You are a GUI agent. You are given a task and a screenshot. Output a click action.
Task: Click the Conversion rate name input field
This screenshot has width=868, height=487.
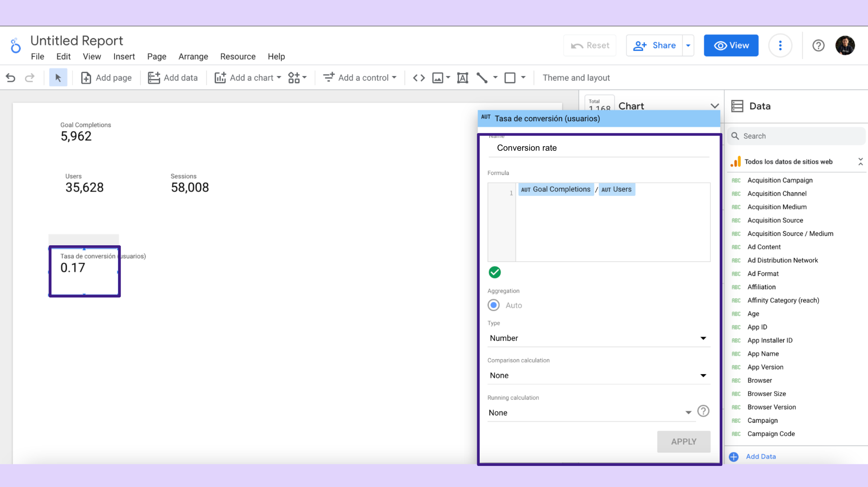(x=599, y=148)
